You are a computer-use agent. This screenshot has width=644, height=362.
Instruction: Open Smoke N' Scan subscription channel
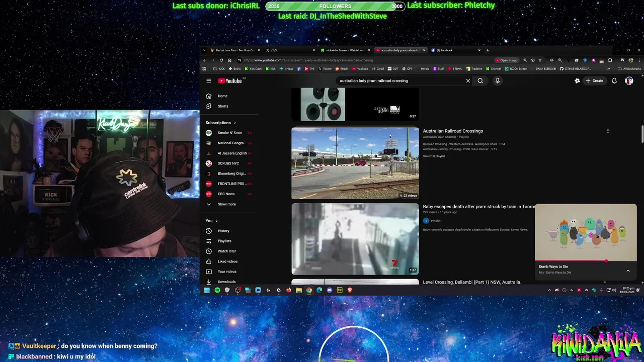tap(229, 133)
